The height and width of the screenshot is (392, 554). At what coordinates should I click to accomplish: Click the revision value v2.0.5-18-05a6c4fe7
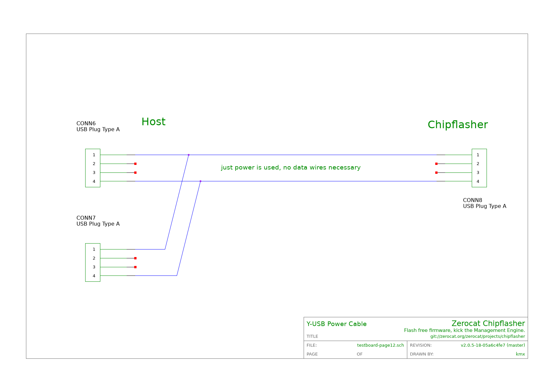pos(493,345)
